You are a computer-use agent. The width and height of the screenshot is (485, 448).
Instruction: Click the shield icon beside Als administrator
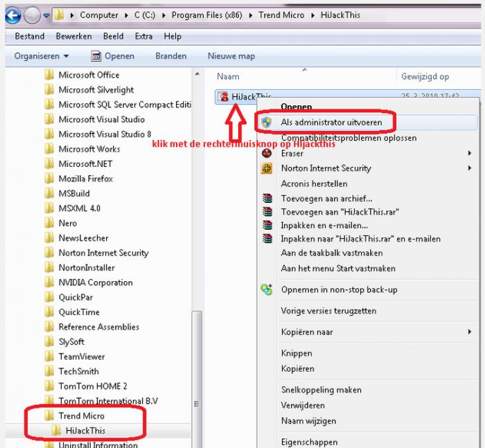click(266, 123)
